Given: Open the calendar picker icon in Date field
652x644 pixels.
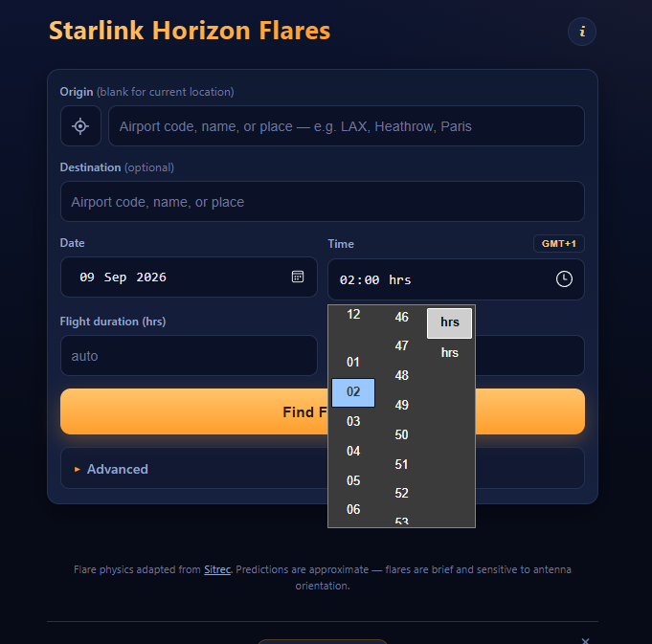Looking at the screenshot, I should click(x=298, y=277).
